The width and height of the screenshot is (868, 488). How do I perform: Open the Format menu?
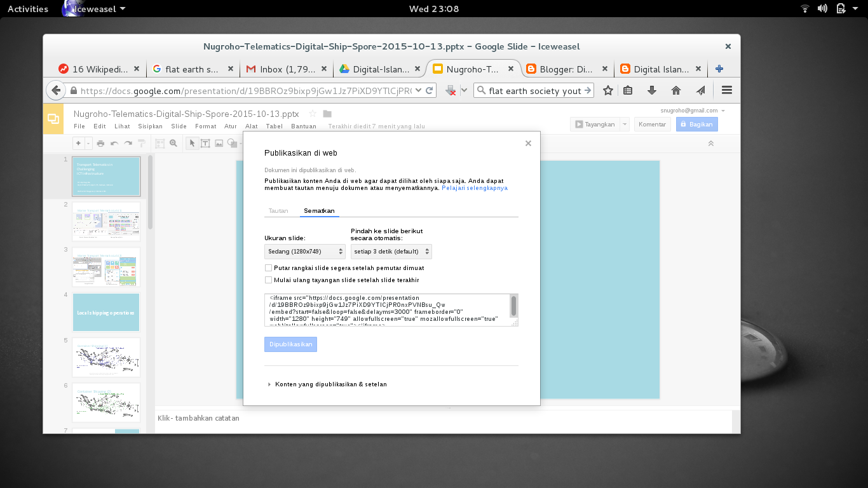(x=206, y=126)
